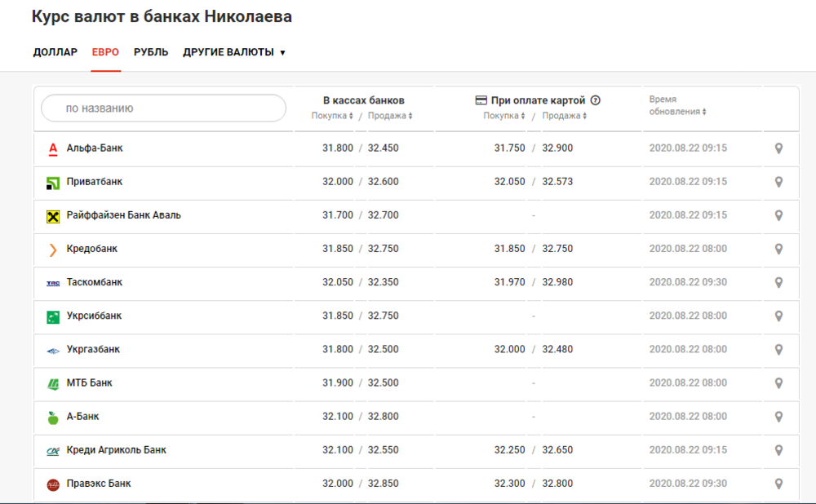Sort by Продажа under В кассах банков
The width and height of the screenshot is (816, 504).
click(390, 116)
